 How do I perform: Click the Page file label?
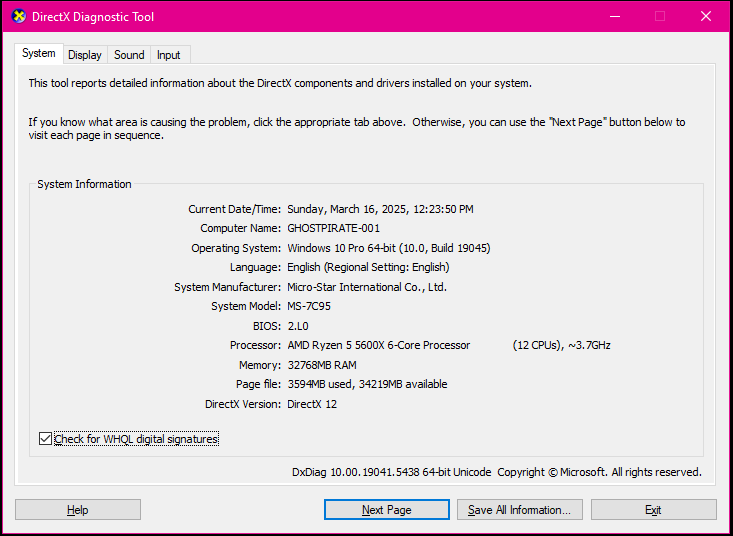(x=259, y=384)
